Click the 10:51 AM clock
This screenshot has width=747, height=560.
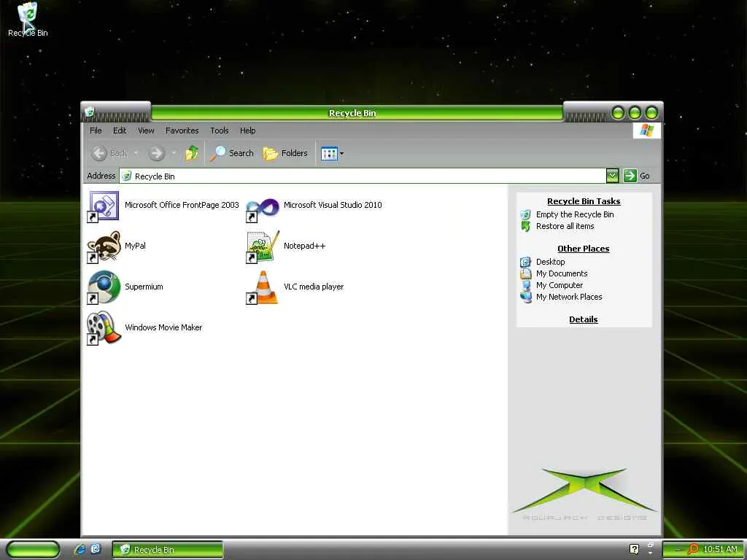pyautogui.click(x=720, y=549)
